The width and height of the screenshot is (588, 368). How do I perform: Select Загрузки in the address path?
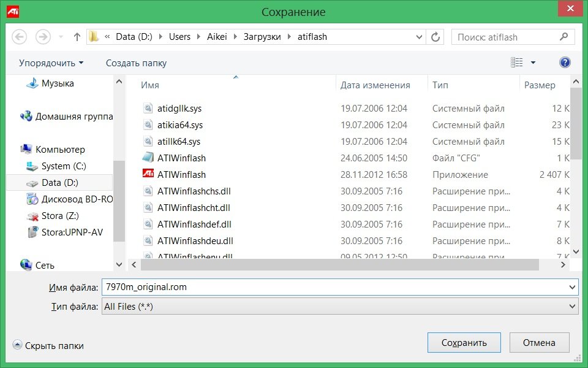click(x=262, y=37)
